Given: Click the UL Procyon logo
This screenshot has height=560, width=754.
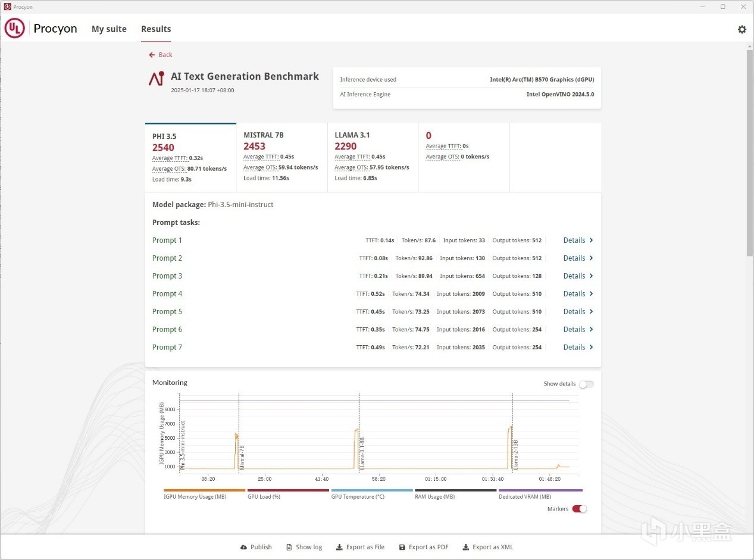Looking at the screenshot, I should click(40, 28).
